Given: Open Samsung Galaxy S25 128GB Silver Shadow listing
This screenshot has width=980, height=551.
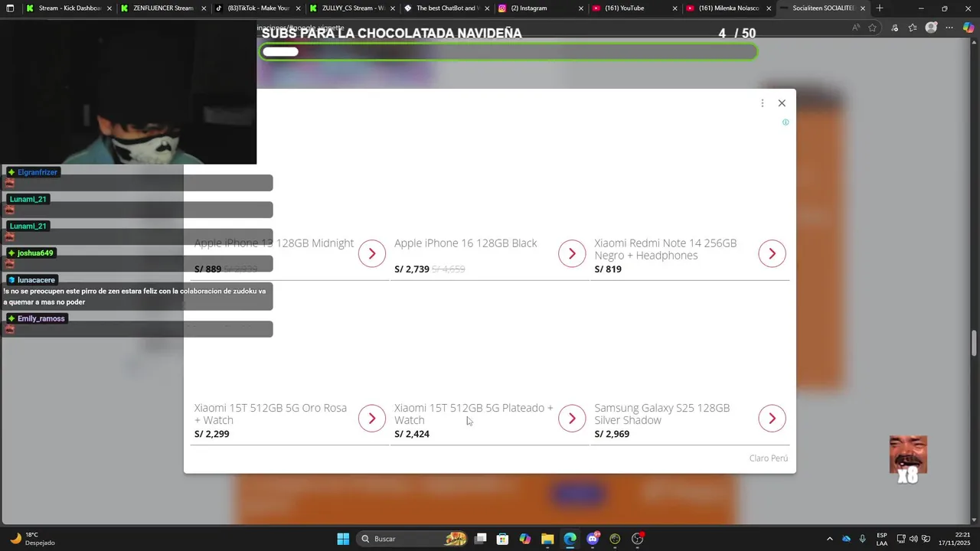Looking at the screenshot, I should click(x=662, y=414).
